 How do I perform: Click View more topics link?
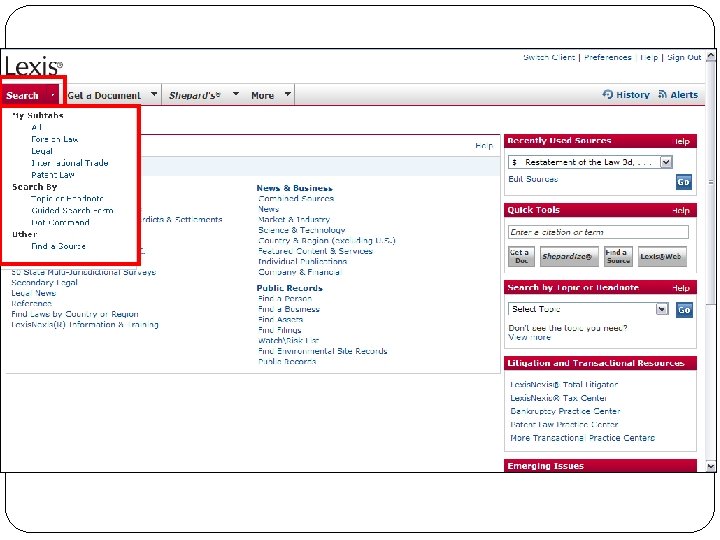(x=529, y=337)
